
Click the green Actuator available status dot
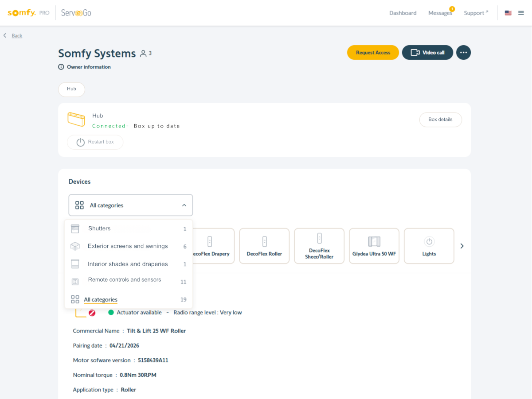[111, 312]
